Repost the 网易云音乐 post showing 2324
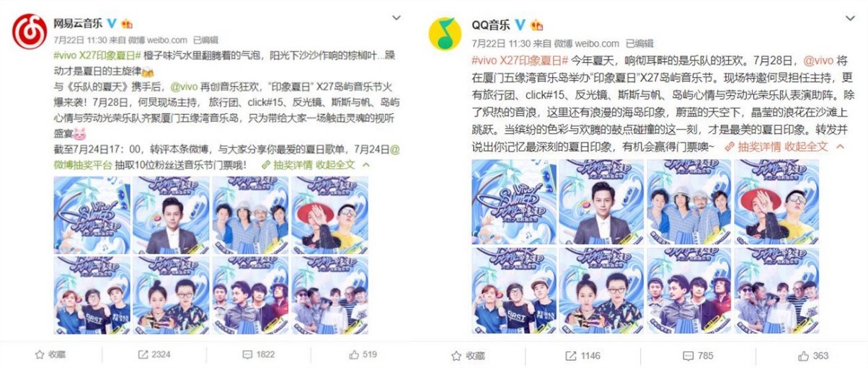868x368 pixels. [154, 354]
